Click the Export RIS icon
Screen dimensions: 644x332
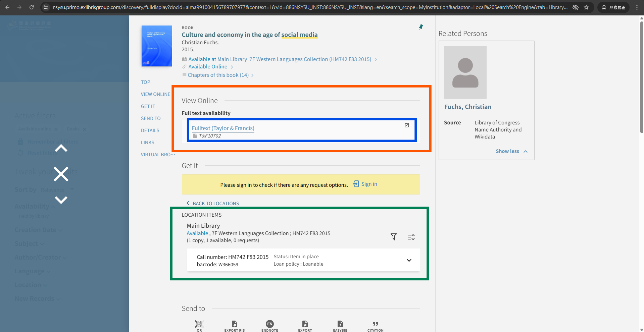[235, 324]
